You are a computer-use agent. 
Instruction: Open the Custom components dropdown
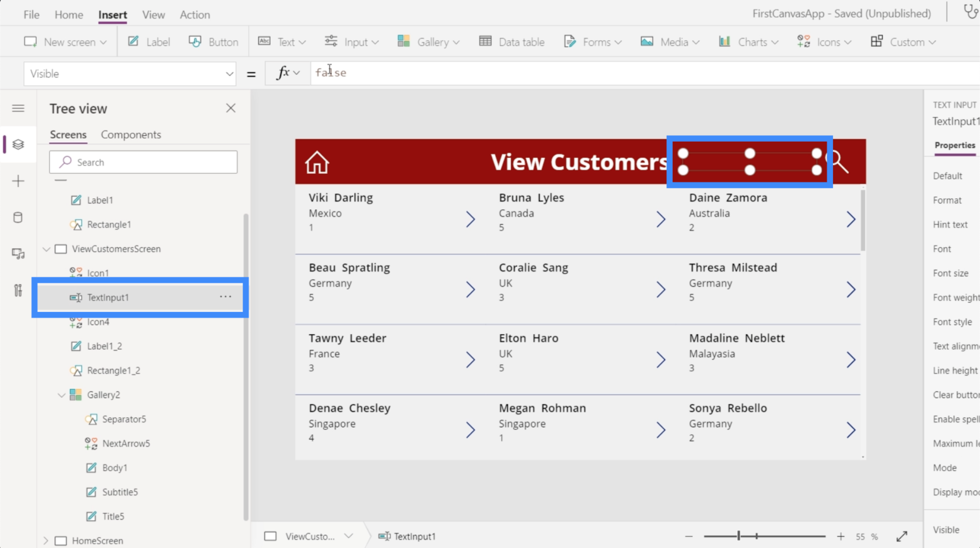coord(903,42)
